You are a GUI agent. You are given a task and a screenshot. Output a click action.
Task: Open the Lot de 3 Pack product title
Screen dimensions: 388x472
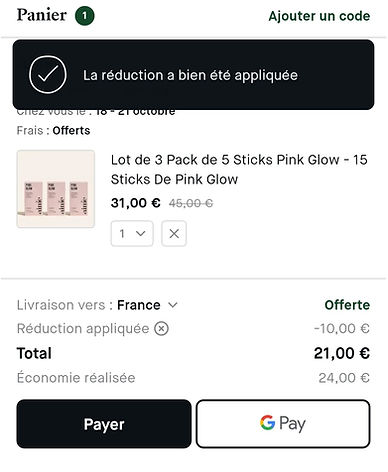239,169
